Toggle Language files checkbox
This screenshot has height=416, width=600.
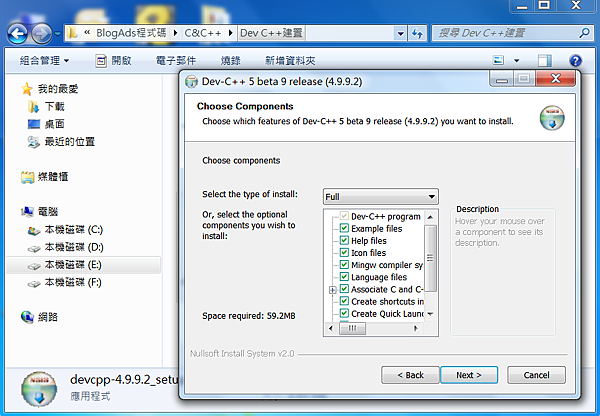[344, 277]
